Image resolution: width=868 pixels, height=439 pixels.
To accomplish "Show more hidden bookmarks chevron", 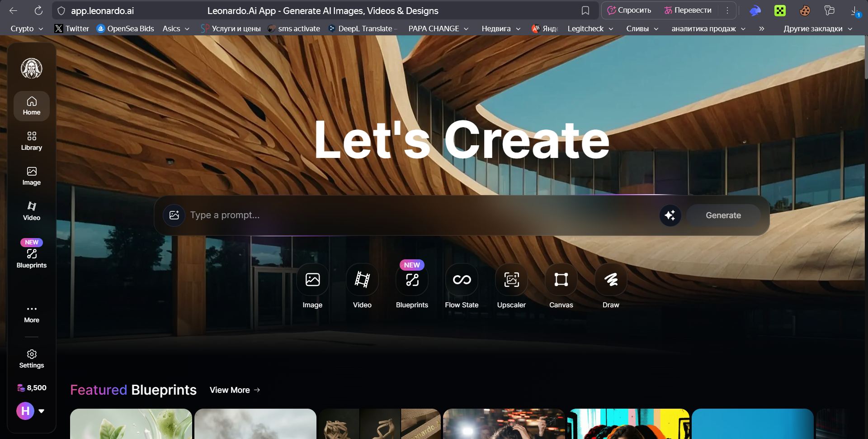I will (x=762, y=29).
